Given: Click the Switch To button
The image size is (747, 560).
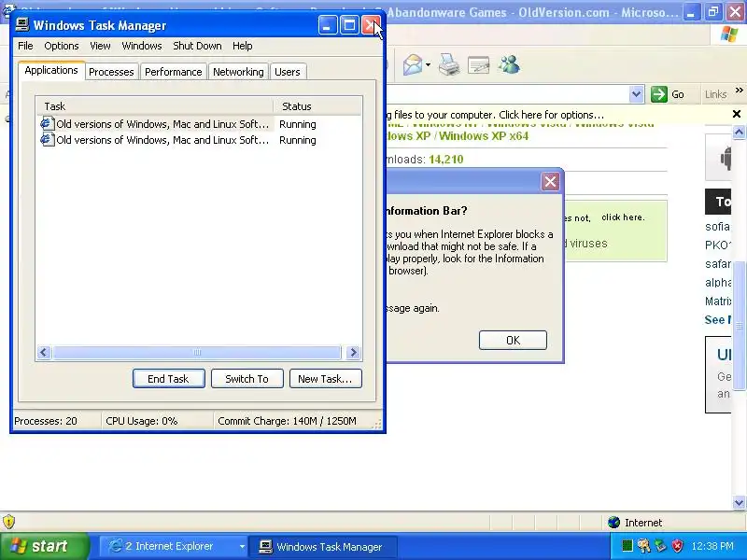Looking at the screenshot, I should pos(247,379).
